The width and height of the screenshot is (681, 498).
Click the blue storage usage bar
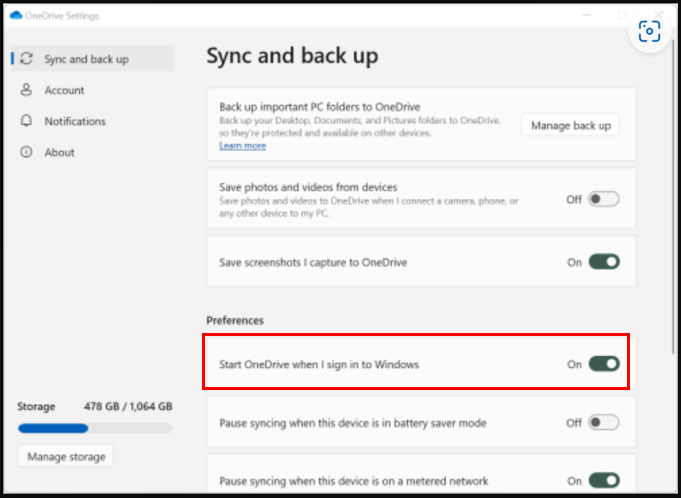point(53,429)
